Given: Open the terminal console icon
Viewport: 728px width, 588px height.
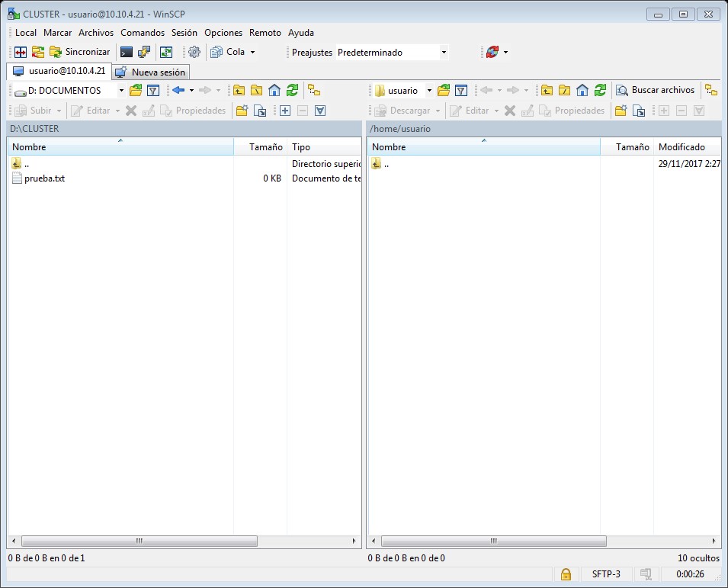Looking at the screenshot, I should 127,52.
